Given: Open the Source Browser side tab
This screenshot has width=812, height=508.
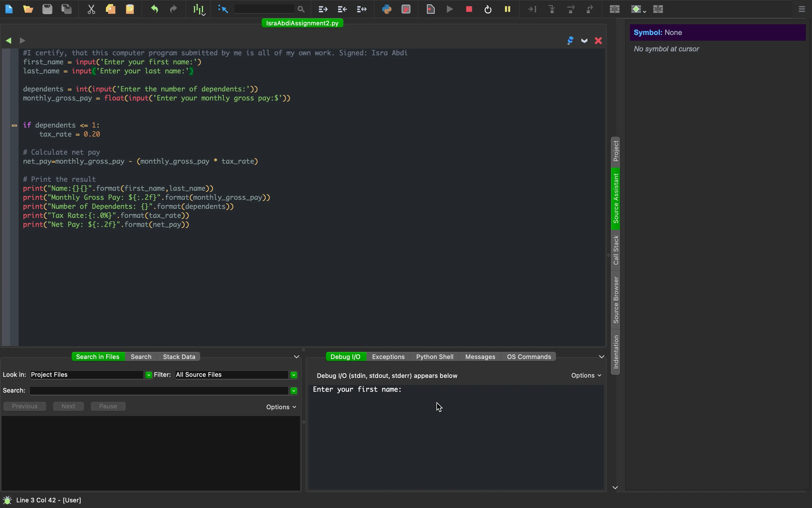Looking at the screenshot, I should tap(616, 300).
